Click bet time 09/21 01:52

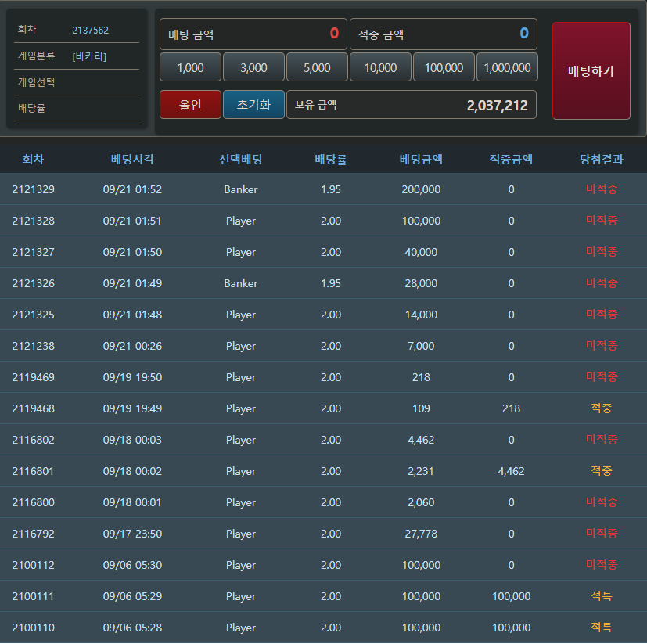[132, 189]
